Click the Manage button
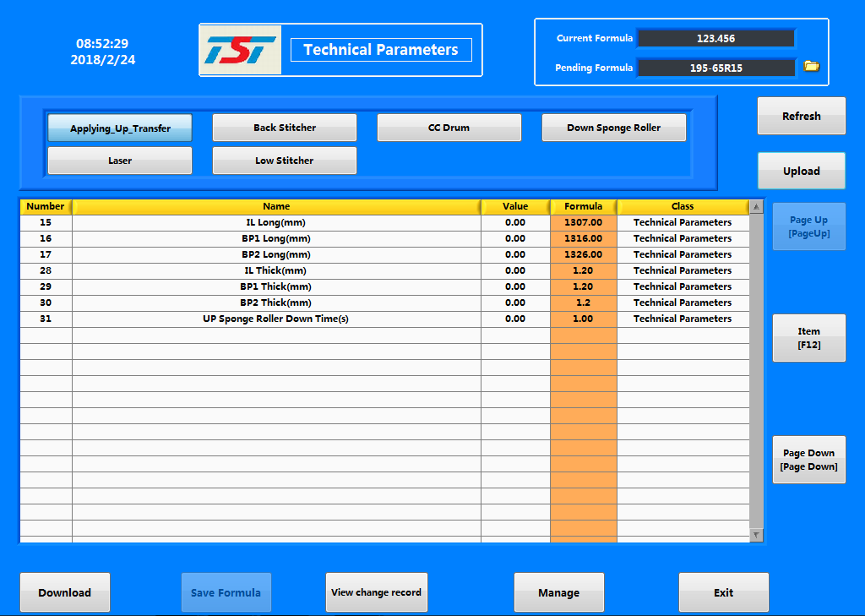 point(558,592)
